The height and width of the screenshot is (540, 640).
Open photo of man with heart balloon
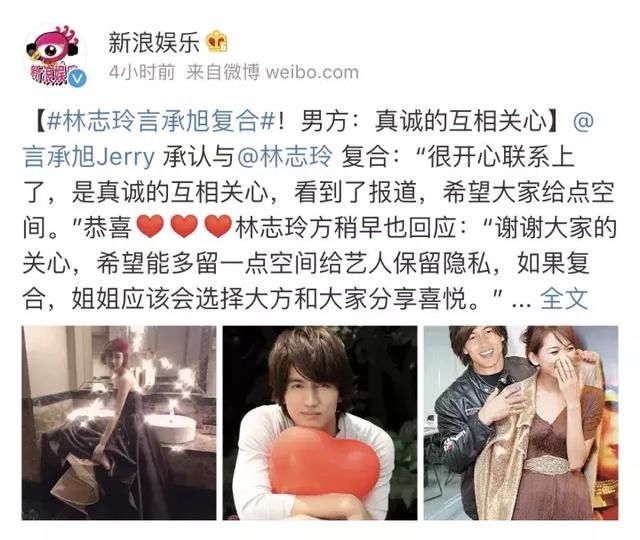click(320, 422)
